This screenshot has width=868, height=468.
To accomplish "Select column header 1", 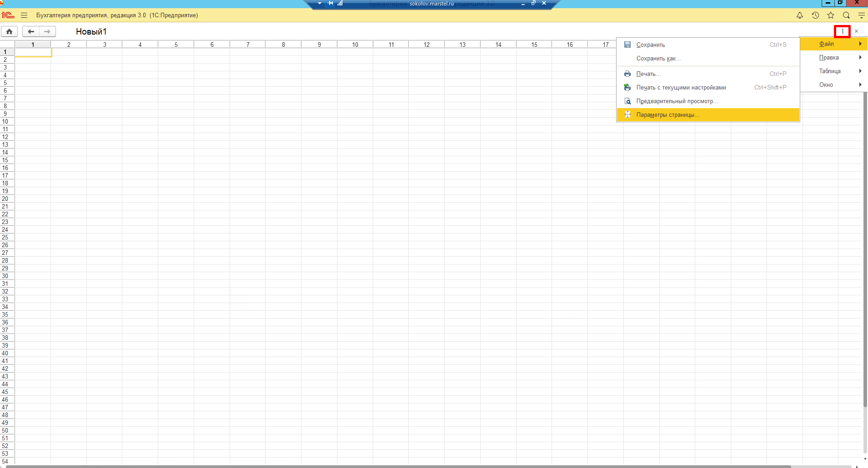I will tap(33, 45).
